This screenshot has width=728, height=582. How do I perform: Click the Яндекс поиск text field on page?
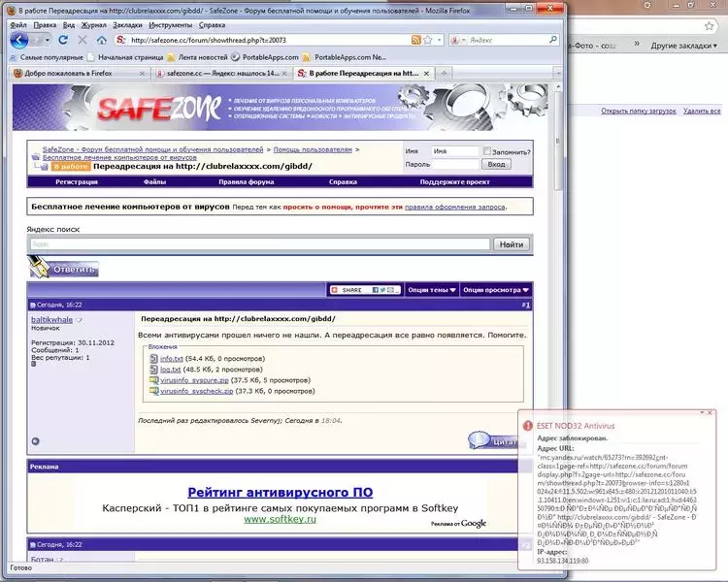coord(260,244)
